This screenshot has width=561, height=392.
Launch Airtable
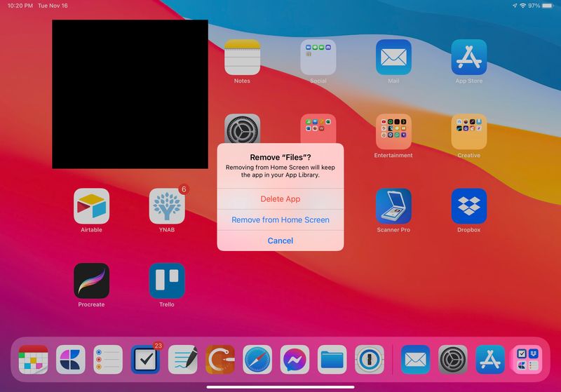tap(92, 206)
